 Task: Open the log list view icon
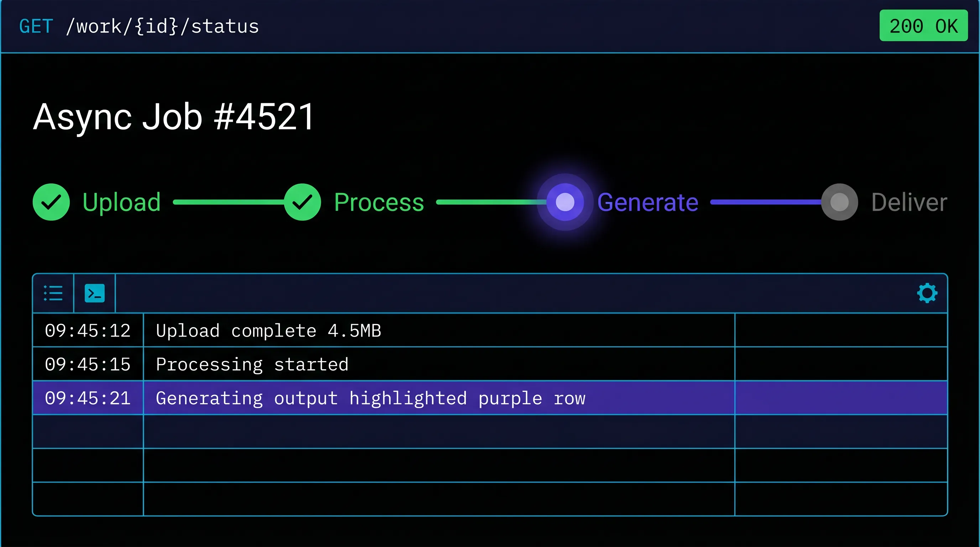point(53,293)
